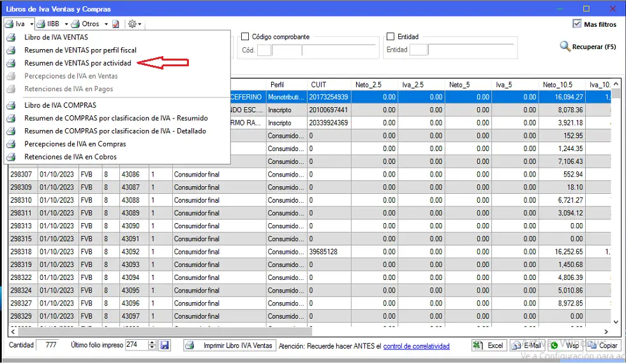Save the último folio impreso value
The height and width of the screenshot is (364, 626).
(x=165, y=345)
